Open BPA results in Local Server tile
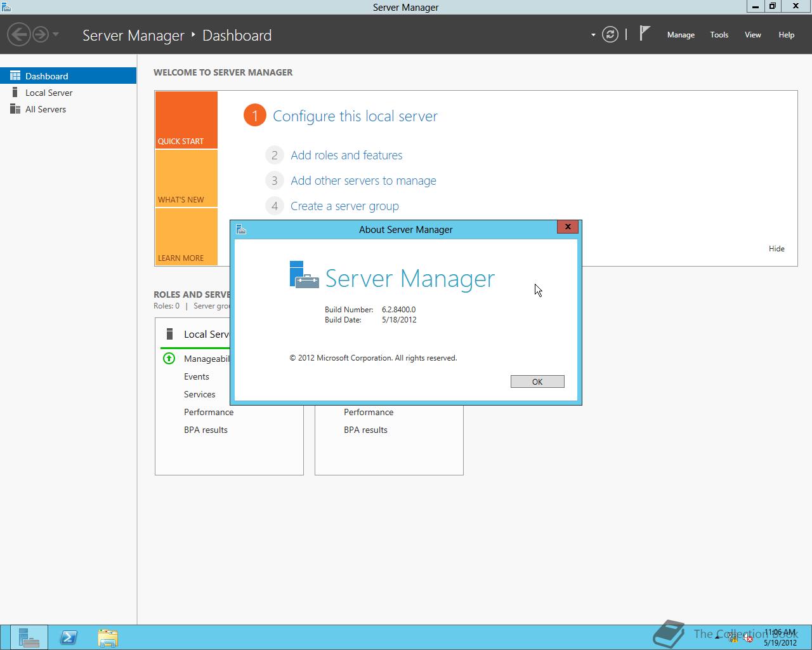Screen dimensions: 812x650 pos(206,430)
